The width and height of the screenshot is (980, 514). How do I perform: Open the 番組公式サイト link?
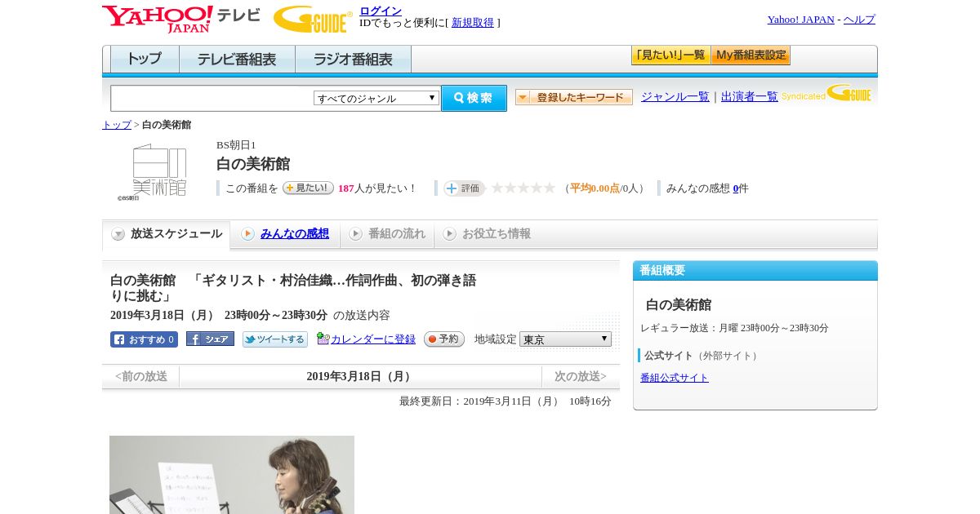tap(675, 378)
